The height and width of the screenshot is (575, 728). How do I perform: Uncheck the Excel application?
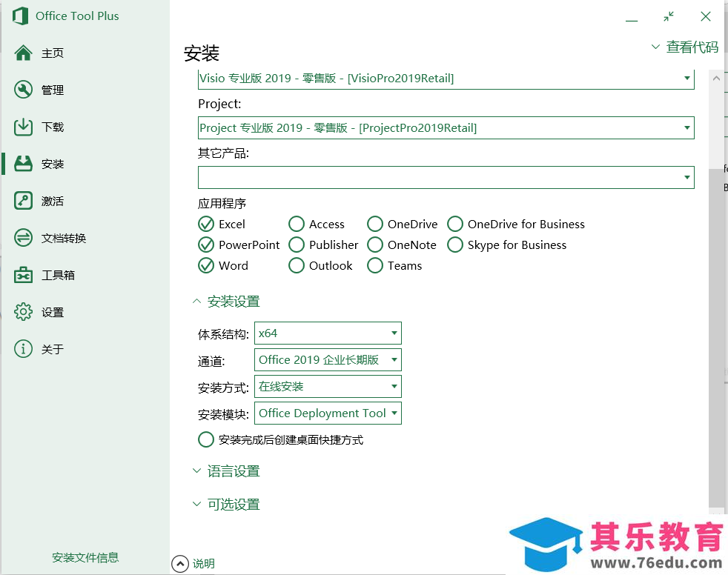click(x=205, y=225)
